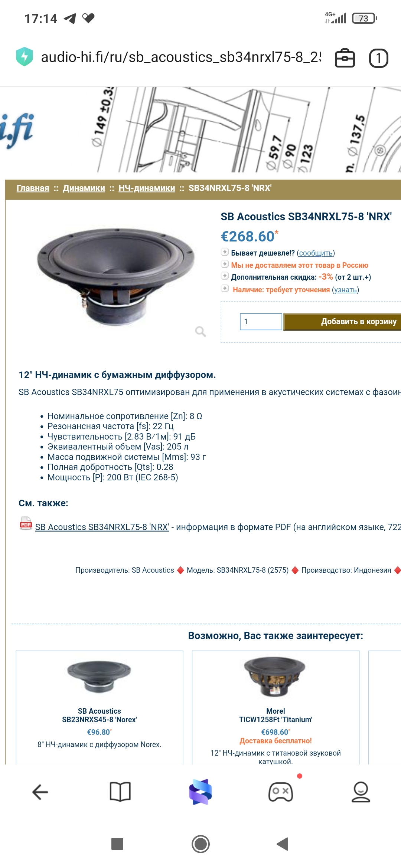
Task: Tap the green shield protection icon
Action: pos(25,57)
